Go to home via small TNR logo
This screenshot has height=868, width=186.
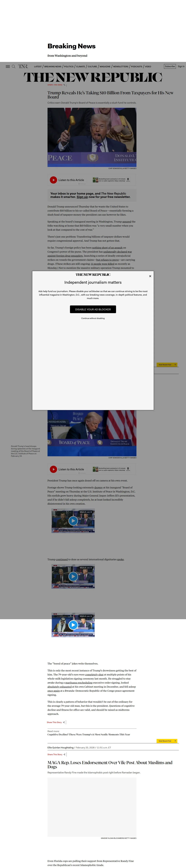[23, 66]
